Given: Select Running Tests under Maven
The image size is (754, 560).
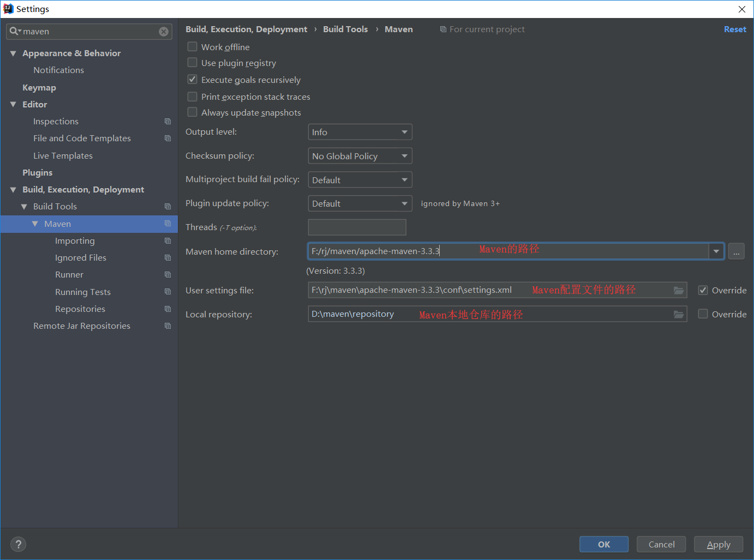Looking at the screenshot, I should [83, 292].
